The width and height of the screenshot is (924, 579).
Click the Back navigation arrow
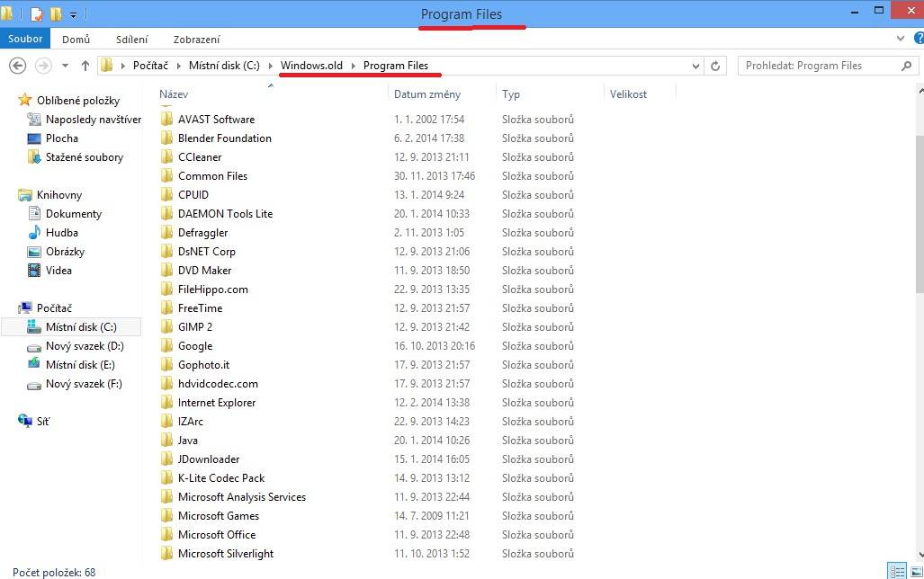[x=18, y=66]
